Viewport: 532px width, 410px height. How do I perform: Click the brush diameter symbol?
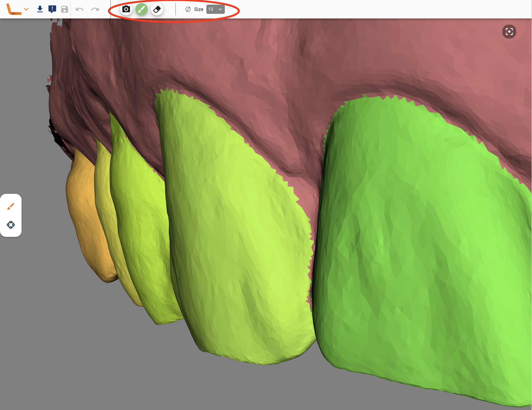coord(188,9)
